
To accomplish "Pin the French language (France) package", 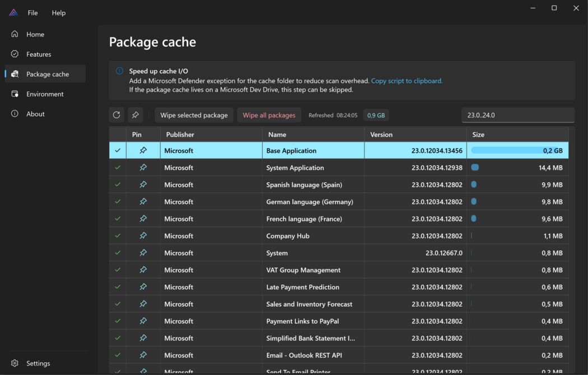I will [143, 219].
